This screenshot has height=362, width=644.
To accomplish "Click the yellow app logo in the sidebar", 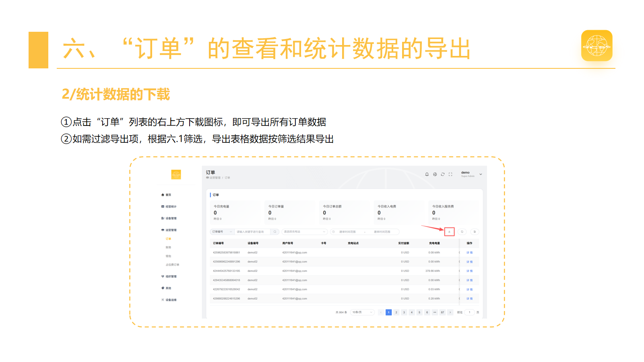I will (176, 175).
